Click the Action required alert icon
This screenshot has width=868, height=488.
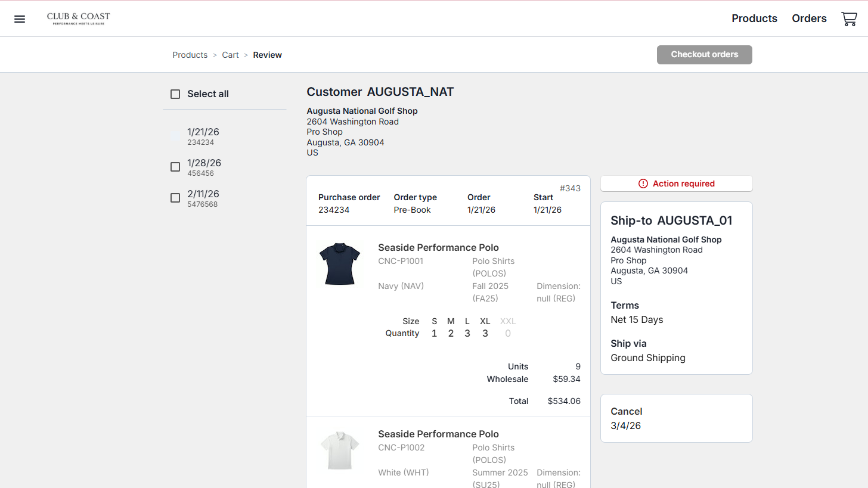tap(643, 184)
